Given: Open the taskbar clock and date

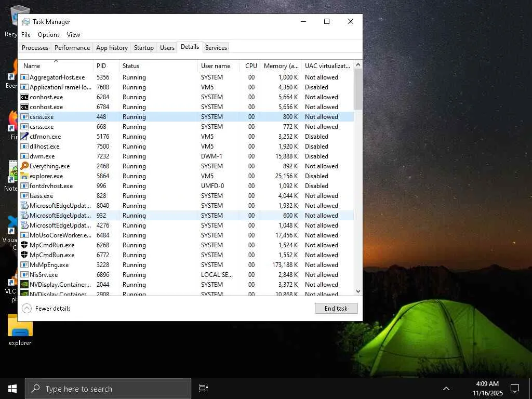Looking at the screenshot, I should (487, 389).
